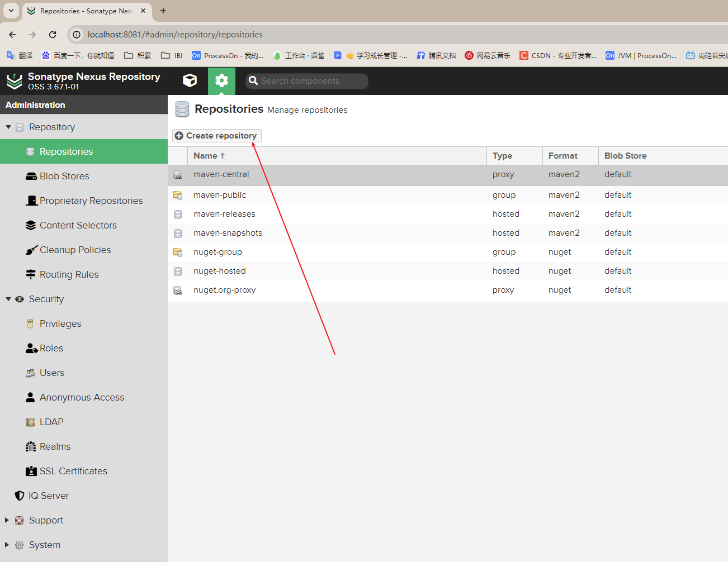Image resolution: width=728 pixels, height=562 pixels.
Task: Open Content Selectors menu item
Action: click(x=84, y=225)
